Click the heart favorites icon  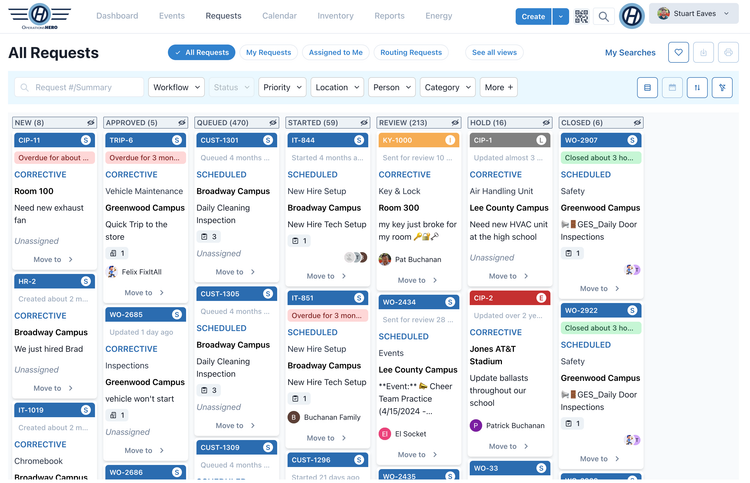click(678, 52)
